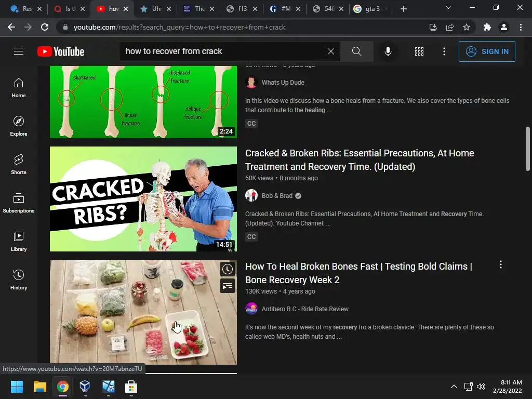The width and height of the screenshot is (532, 399).
Task: Click the SIGN IN button
Action: coord(487,51)
